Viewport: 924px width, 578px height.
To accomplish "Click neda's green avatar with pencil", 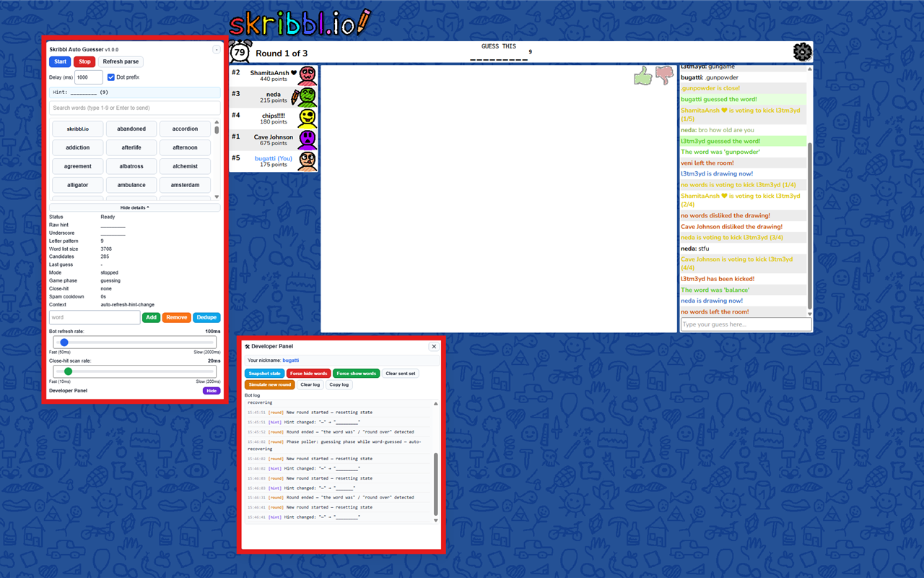I will [308, 97].
